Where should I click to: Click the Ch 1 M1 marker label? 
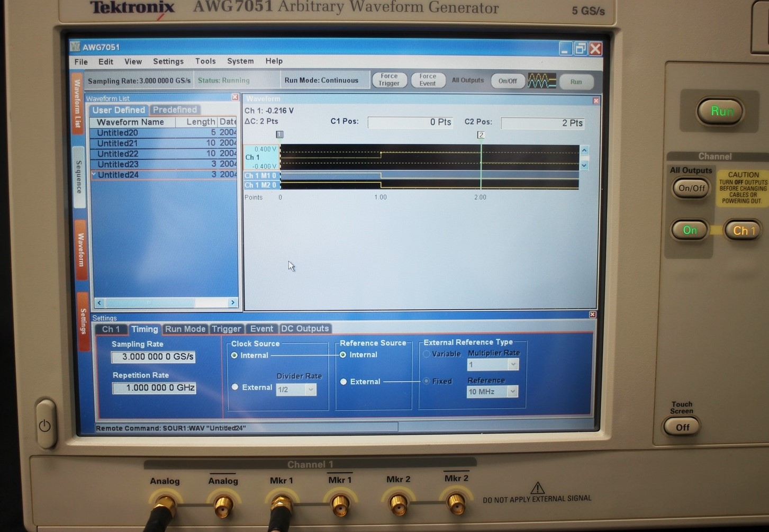pyautogui.click(x=261, y=176)
